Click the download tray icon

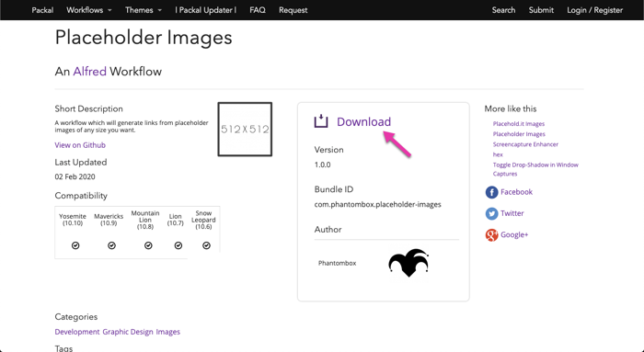pyautogui.click(x=321, y=121)
